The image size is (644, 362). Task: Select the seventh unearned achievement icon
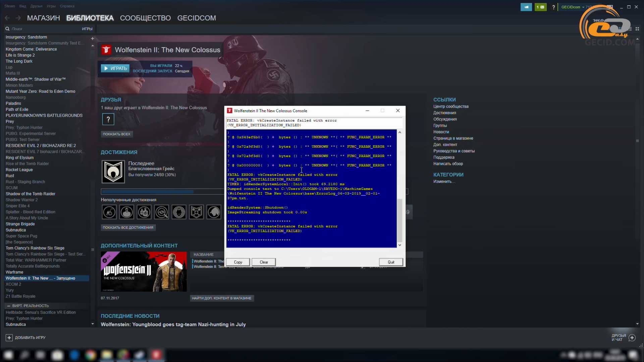click(214, 212)
